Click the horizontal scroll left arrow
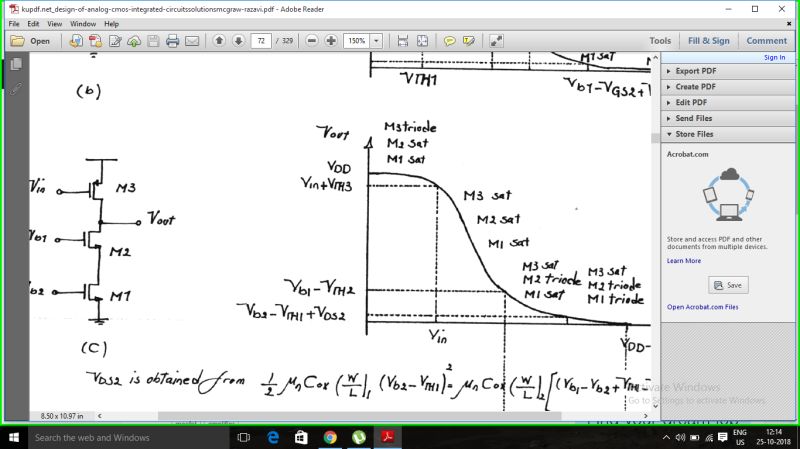Viewport: 800px width, 449px height. (x=99, y=416)
